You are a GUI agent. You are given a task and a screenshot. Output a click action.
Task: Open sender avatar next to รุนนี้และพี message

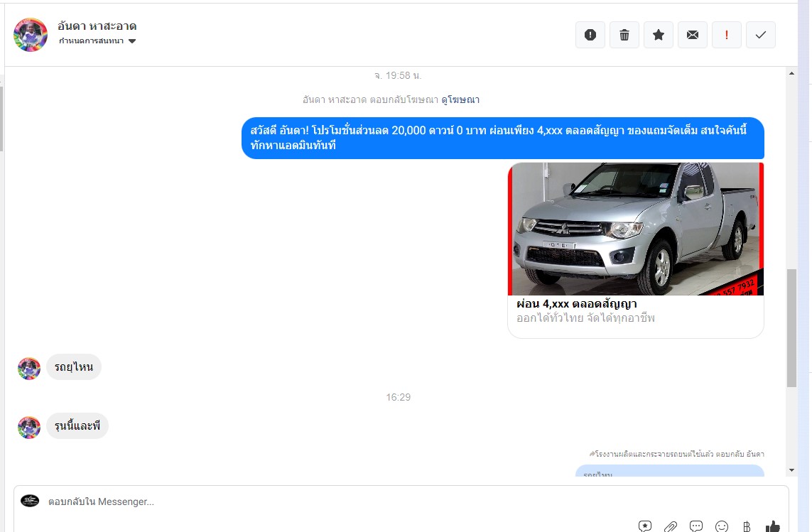point(29,428)
